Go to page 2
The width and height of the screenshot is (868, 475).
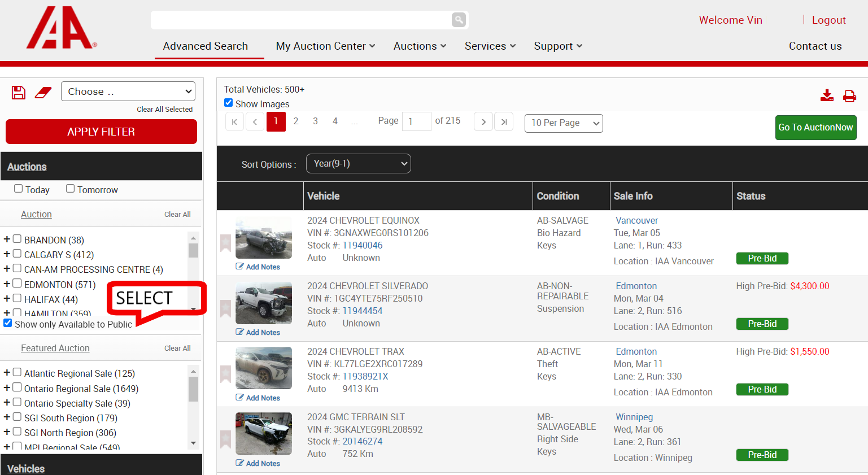(296, 121)
